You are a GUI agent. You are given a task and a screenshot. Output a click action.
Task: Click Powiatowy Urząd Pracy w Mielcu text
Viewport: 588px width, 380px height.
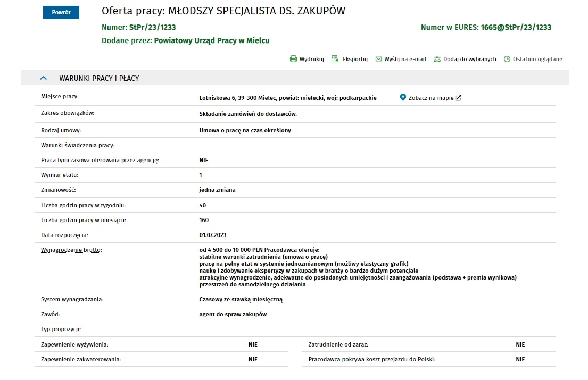click(x=211, y=40)
